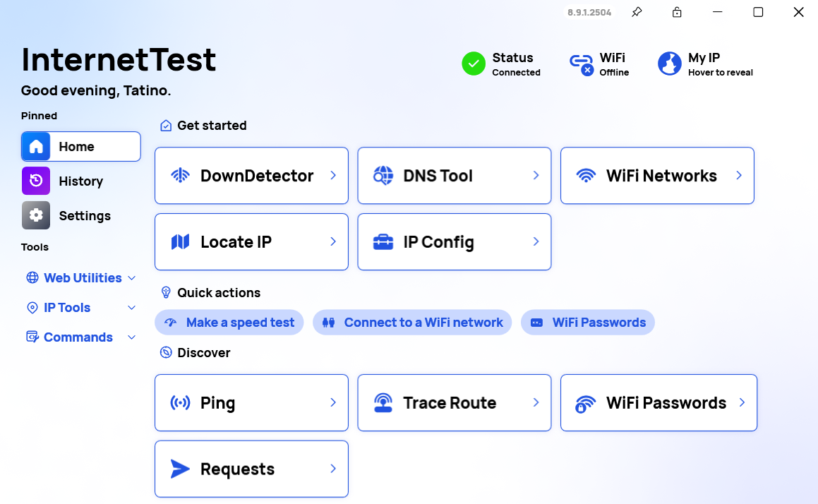
Task: Open WiFi Passwords quick action
Action: 588,323
